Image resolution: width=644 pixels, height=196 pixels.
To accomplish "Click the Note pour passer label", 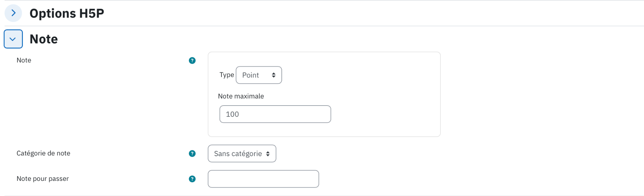I will point(43,179).
